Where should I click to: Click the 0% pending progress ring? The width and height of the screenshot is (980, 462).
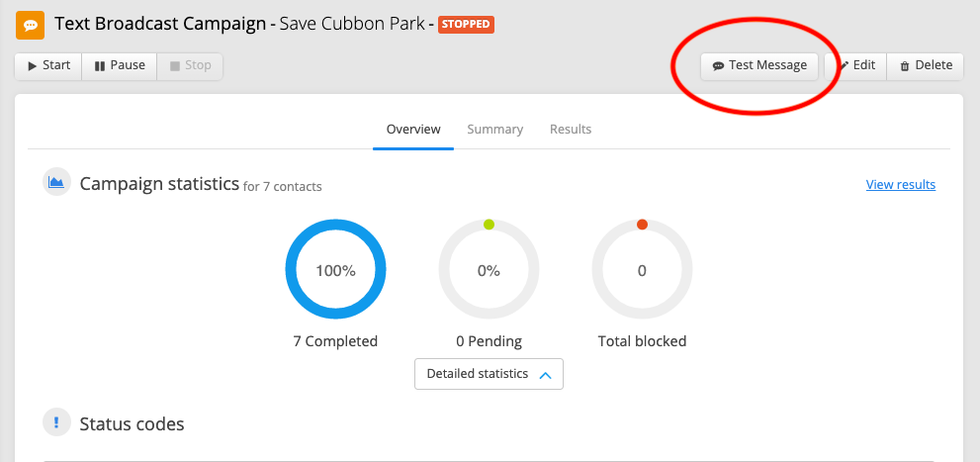[x=489, y=270]
